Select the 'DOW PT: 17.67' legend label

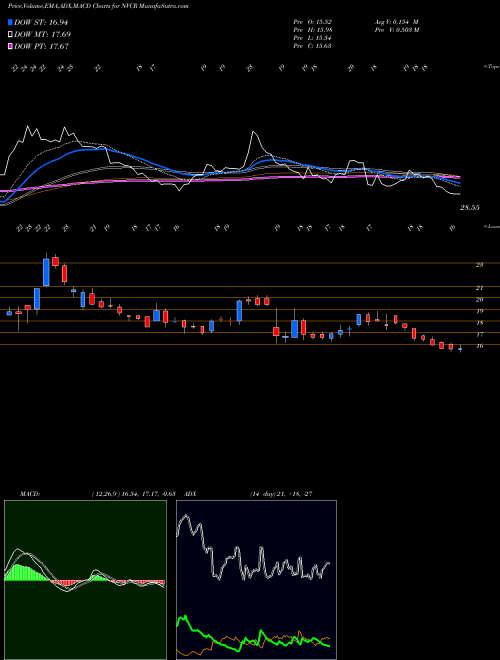41,46
